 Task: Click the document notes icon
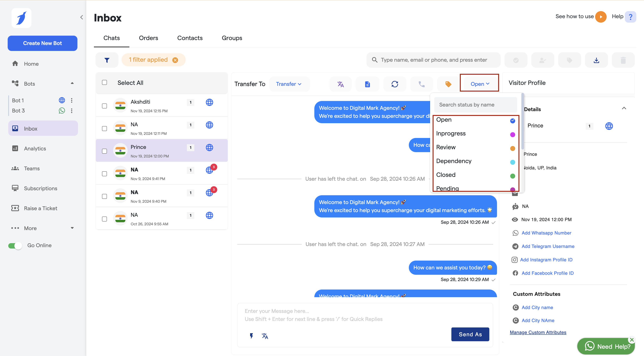pos(367,84)
